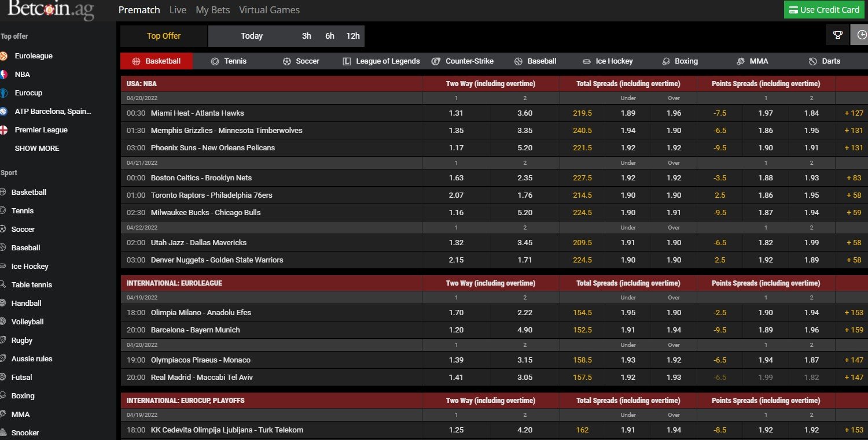Bet 1.31 on Miami Heat to win
The image size is (868, 440).
[x=456, y=113]
